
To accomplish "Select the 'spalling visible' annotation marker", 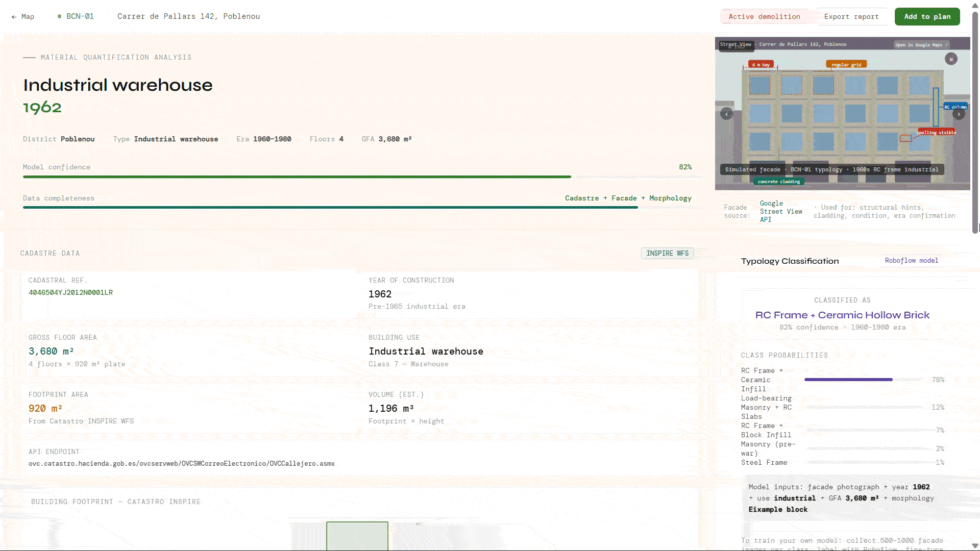I will 936,133.
